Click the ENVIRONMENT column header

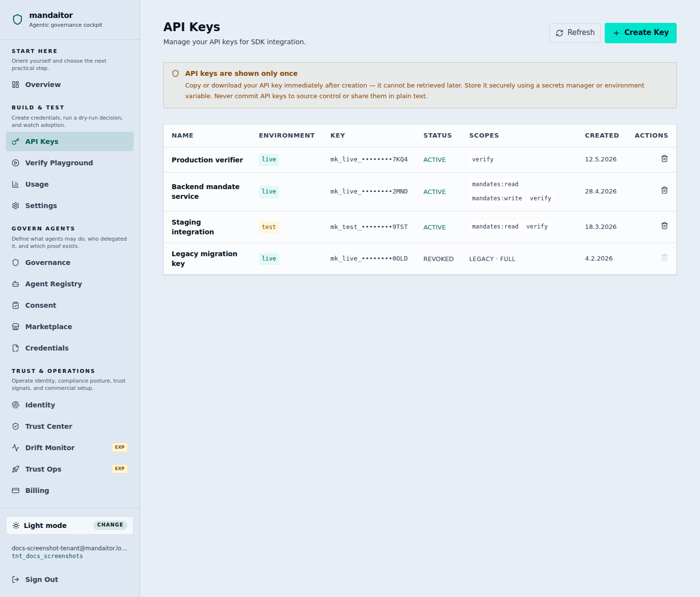click(287, 136)
